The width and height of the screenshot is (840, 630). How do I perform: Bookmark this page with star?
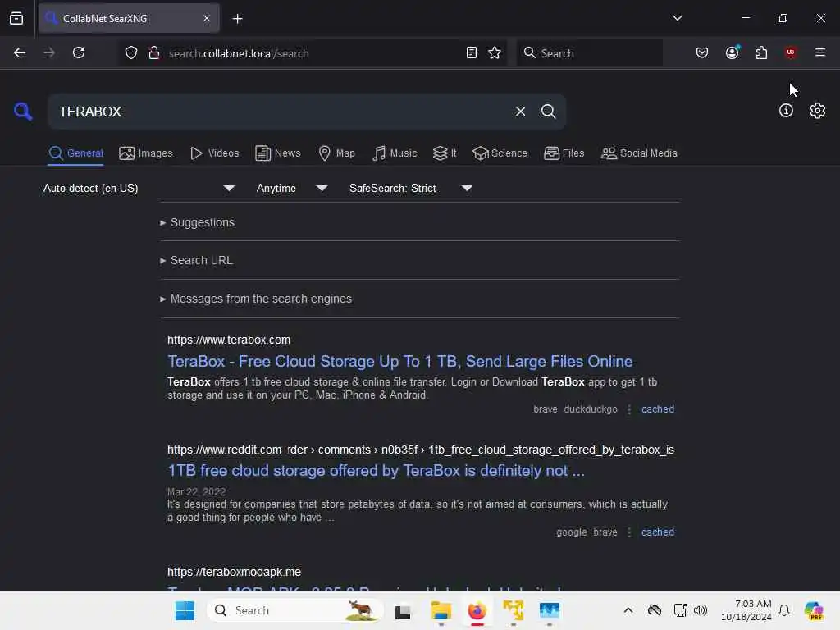pyautogui.click(x=495, y=53)
